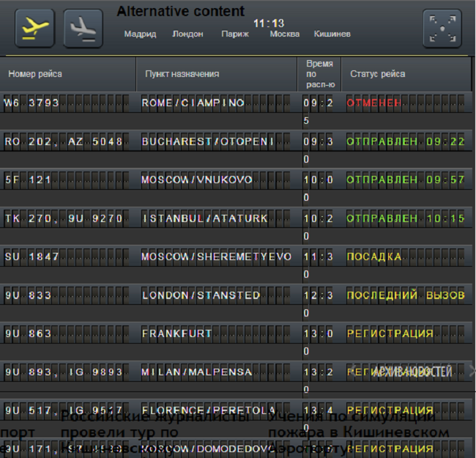
Task: Click status ОТПРАВЛЕН 09:57
Action: tap(406, 180)
